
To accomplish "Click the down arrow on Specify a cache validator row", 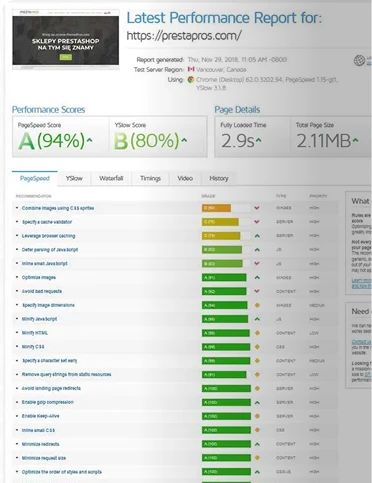I will (x=257, y=222).
